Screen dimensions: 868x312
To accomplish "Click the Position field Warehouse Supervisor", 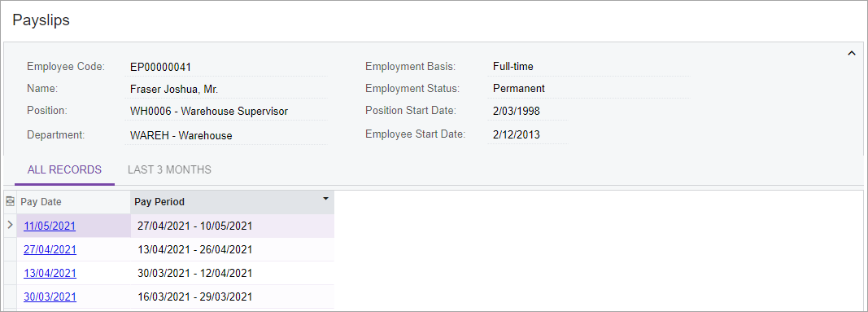I will [x=226, y=112].
